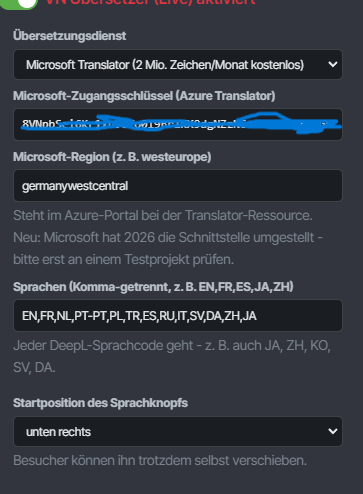
Task: Click the hint Besucher können ihn trotzdem verschieben
Action: [160, 460]
